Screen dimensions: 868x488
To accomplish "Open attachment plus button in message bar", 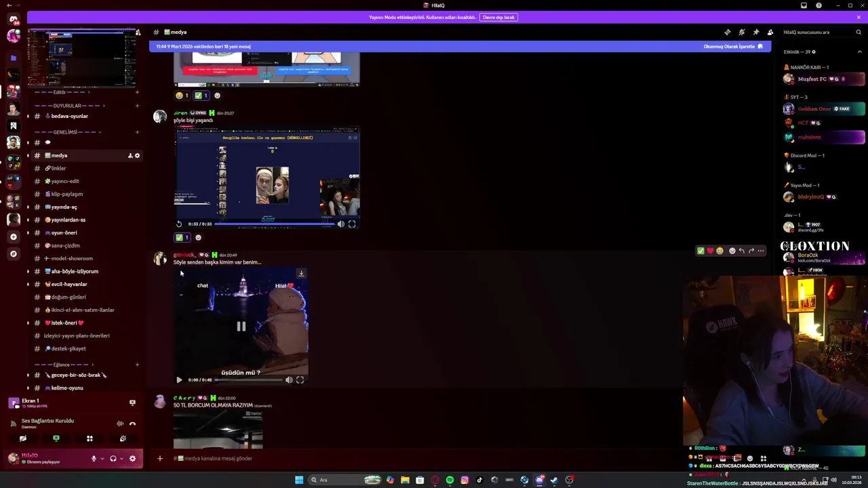I will click(160, 458).
